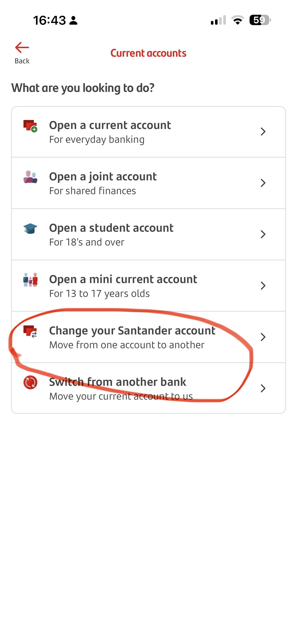The height and width of the screenshot is (644, 297).
Task: Expand chevron for Open a student account
Action: pyautogui.click(x=263, y=234)
